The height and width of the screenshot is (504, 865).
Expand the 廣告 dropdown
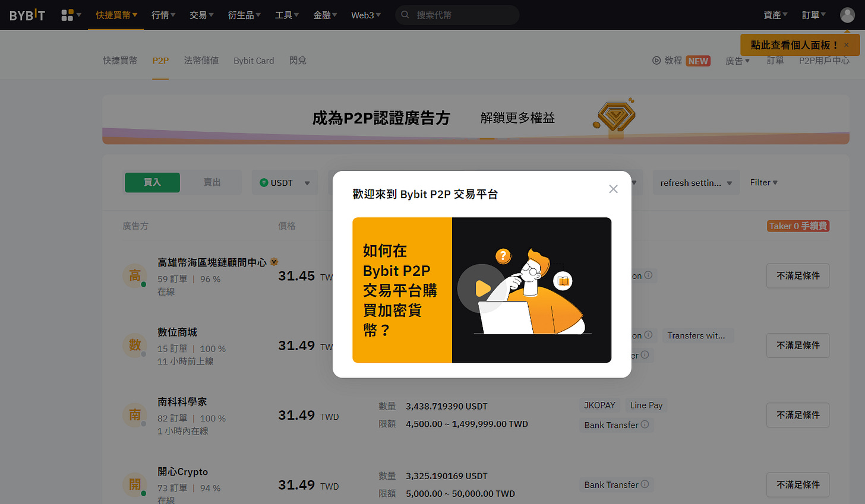click(x=738, y=61)
